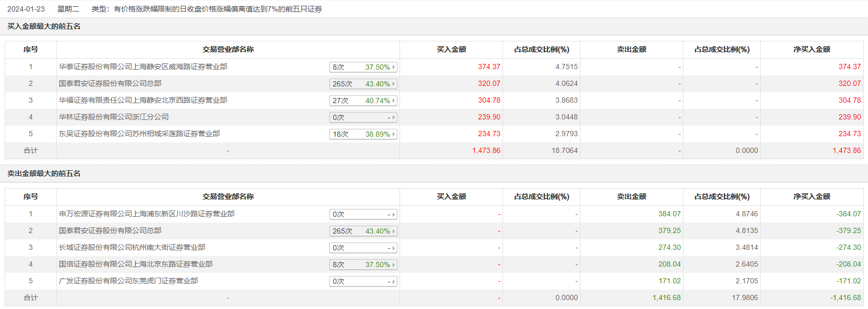This screenshot has height=309, width=868.
Task: Expand the 265次 box in the buy table
Action: click(363, 84)
